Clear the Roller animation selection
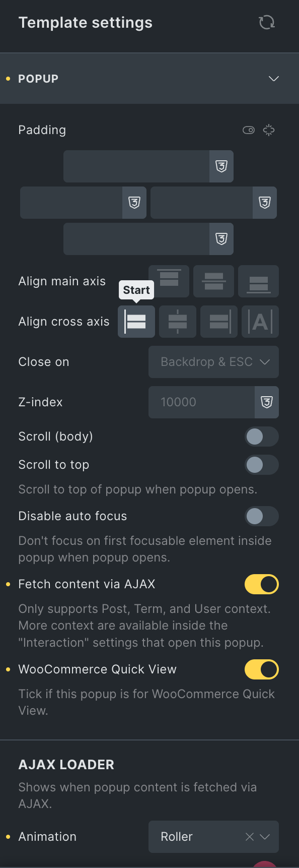 click(249, 837)
